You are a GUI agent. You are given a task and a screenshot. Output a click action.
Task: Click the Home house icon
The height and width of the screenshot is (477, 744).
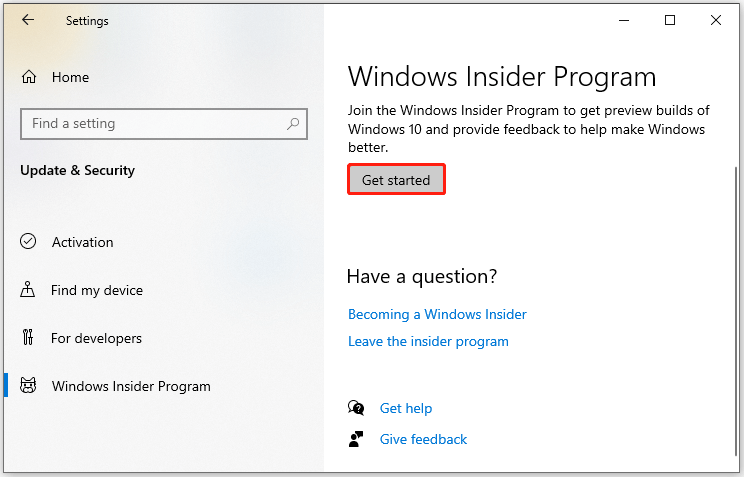pyautogui.click(x=28, y=76)
